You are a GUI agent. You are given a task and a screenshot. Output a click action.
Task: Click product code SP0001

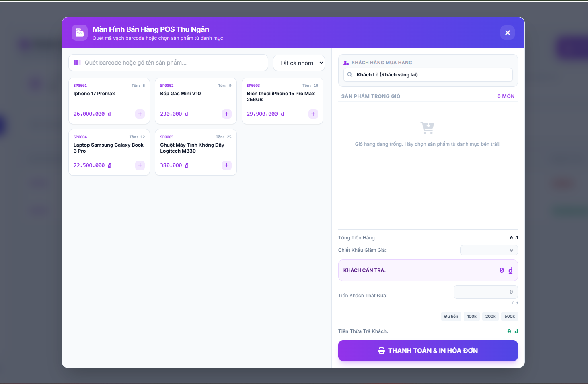(x=80, y=86)
